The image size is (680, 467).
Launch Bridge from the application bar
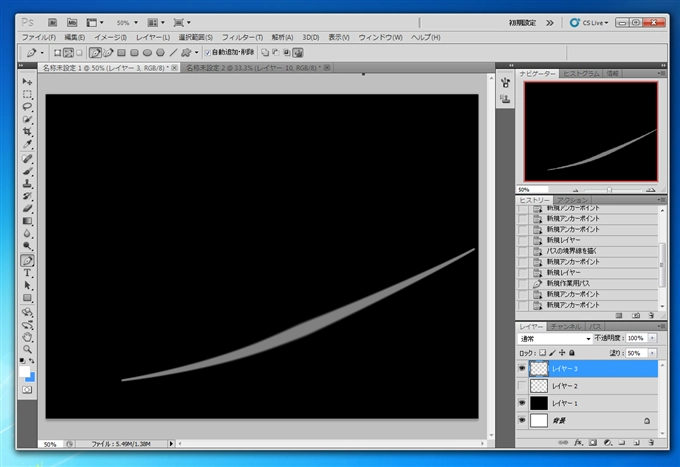tap(52, 23)
